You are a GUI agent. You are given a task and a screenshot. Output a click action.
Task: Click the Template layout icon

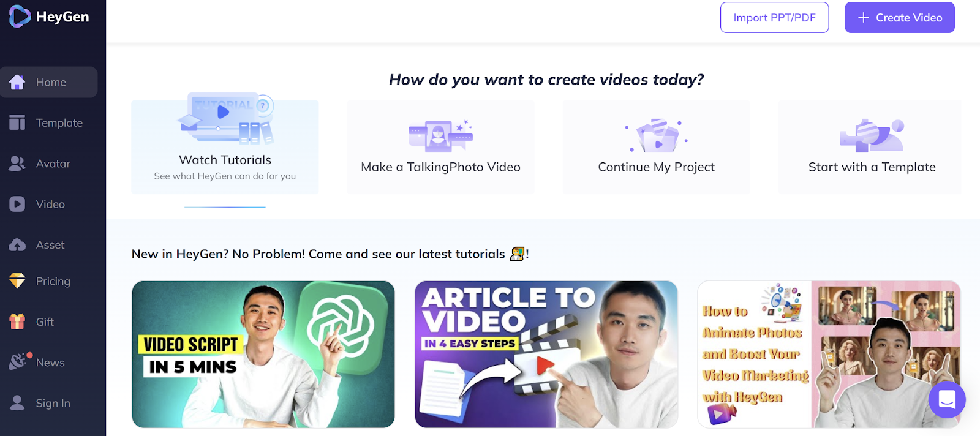click(17, 122)
